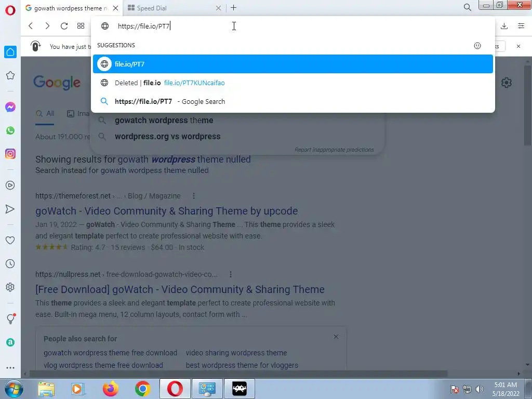Click Report inappropriate predictions link

click(334, 150)
